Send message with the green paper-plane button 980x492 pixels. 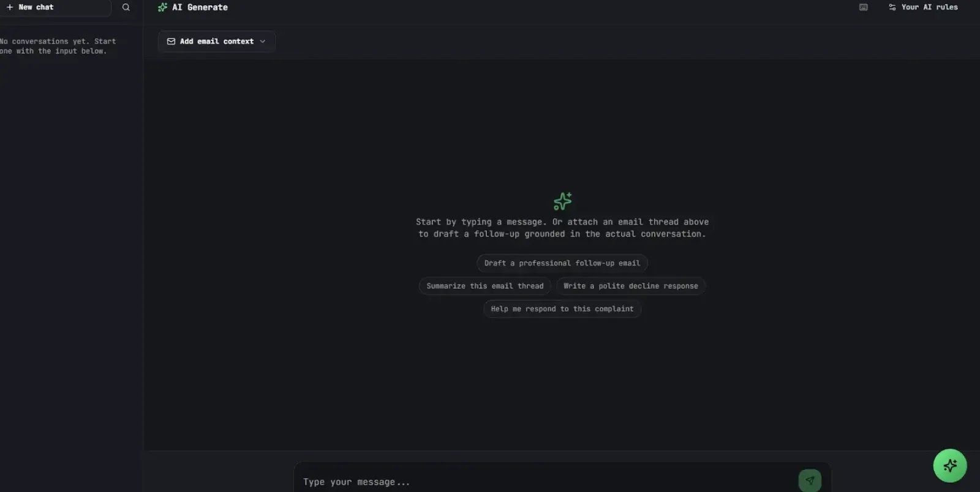click(x=810, y=481)
